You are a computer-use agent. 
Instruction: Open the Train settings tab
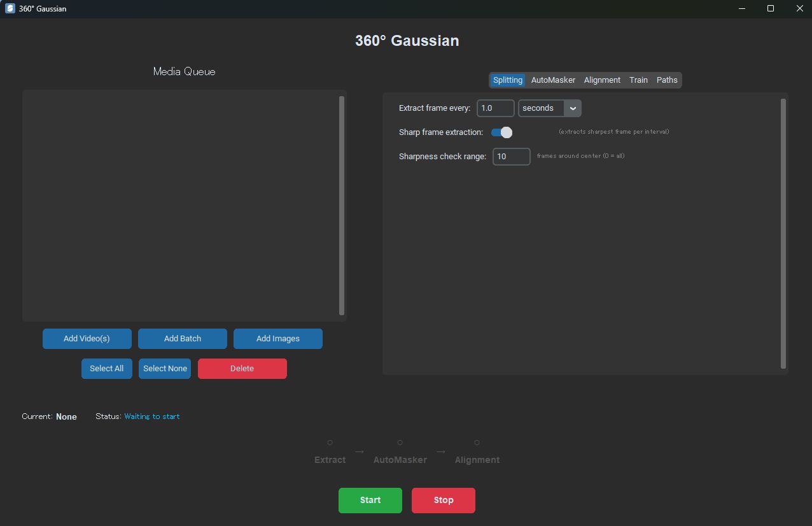(638, 80)
